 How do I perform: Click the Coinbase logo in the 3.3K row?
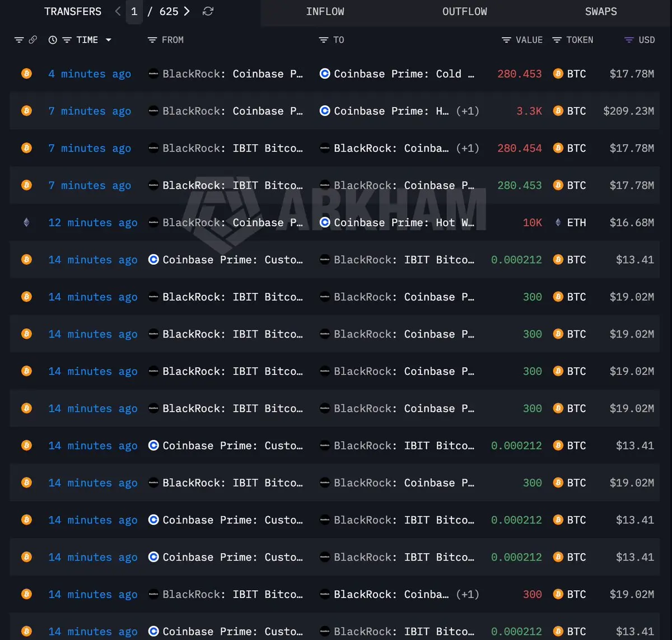click(x=325, y=111)
